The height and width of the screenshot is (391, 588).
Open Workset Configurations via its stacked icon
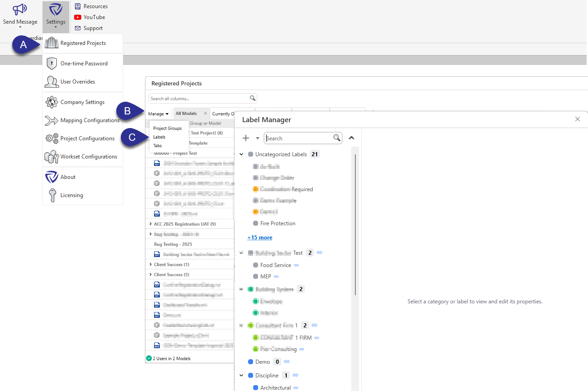pos(52,156)
